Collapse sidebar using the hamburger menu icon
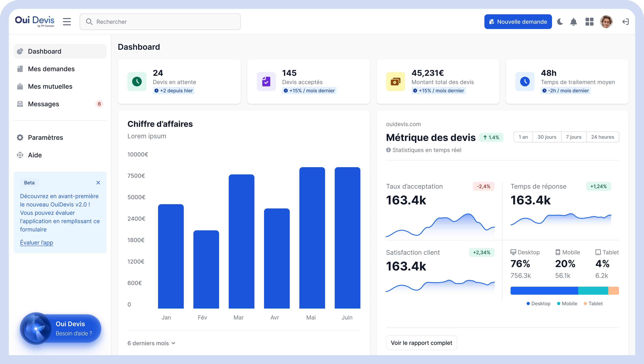The width and height of the screenshot is (644, 364). tap(67, 22)
